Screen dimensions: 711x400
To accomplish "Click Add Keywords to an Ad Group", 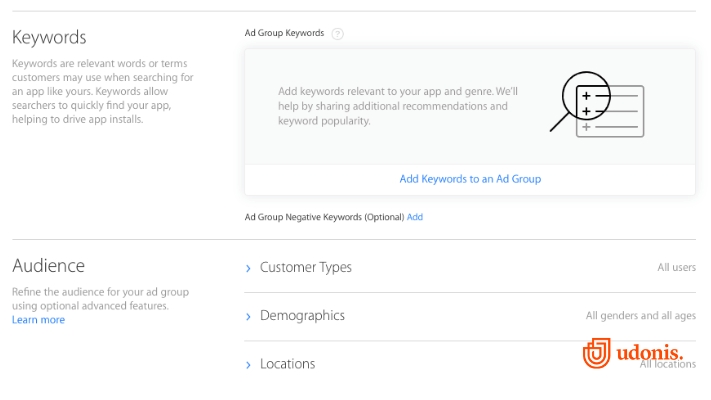I will tap(470, 179).
